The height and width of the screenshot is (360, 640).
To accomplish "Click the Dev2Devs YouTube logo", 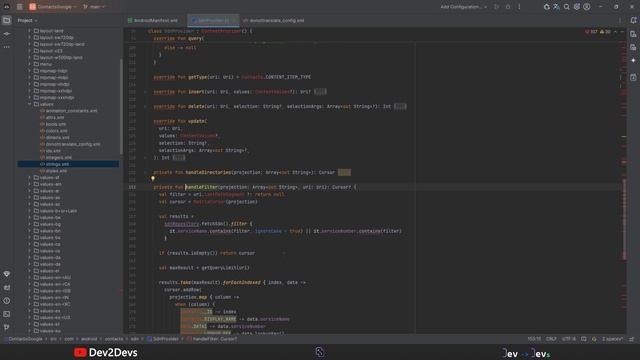I will click(x=106, y=352).
